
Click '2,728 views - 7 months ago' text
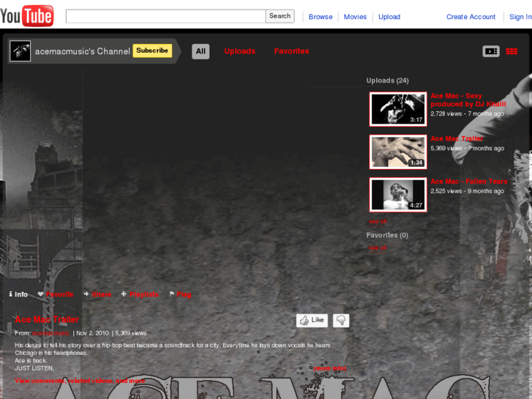pos(467,113)
